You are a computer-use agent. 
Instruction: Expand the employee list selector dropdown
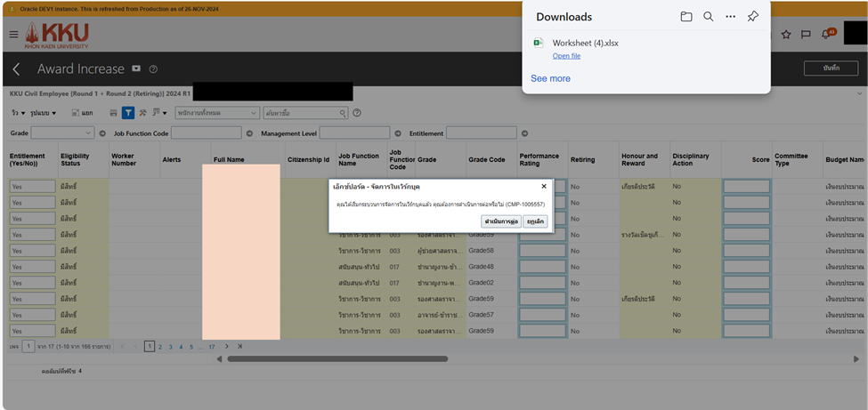[217, 113]
